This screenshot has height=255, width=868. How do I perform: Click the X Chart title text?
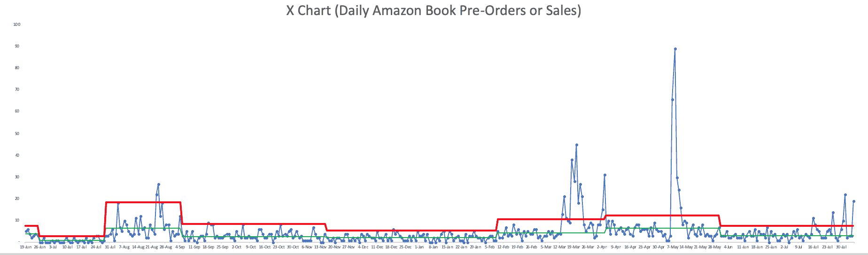click(434, 10)
